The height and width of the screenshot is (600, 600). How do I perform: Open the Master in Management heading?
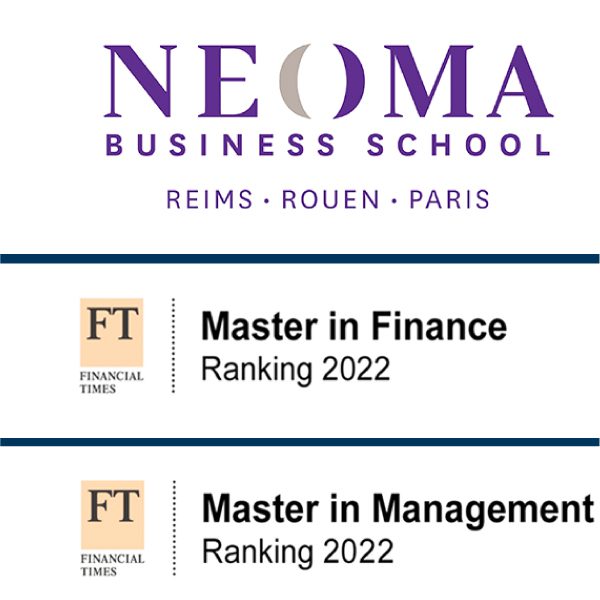click(398, 509)
